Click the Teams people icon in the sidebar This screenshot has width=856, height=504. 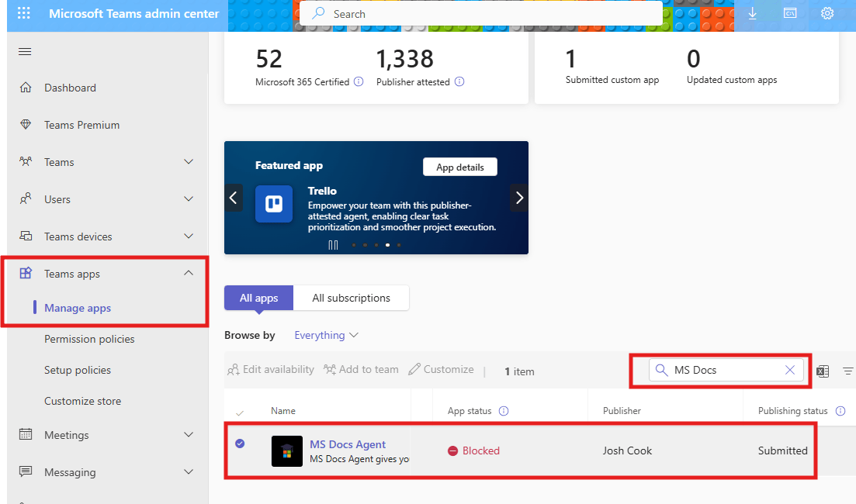(26, 161)
